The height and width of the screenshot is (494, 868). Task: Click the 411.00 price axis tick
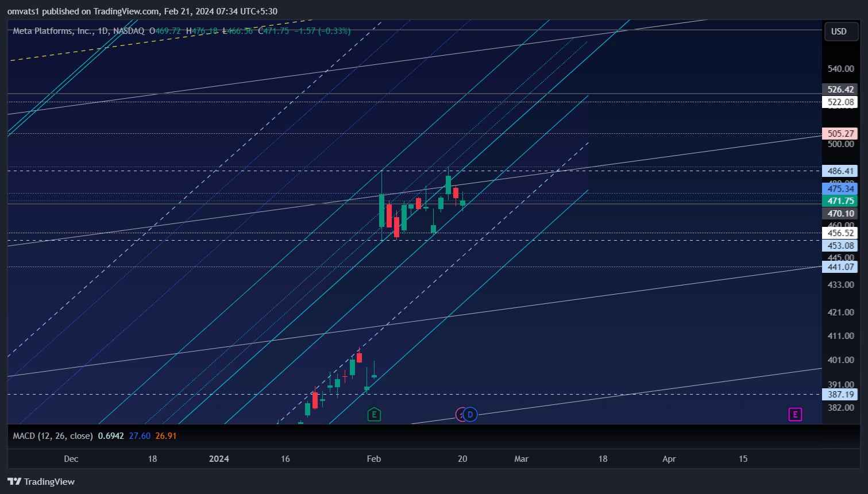[x=840, y=336]
